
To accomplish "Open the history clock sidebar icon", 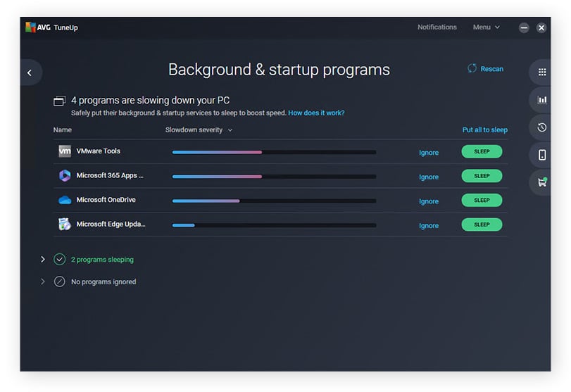I will click(541, 127).
